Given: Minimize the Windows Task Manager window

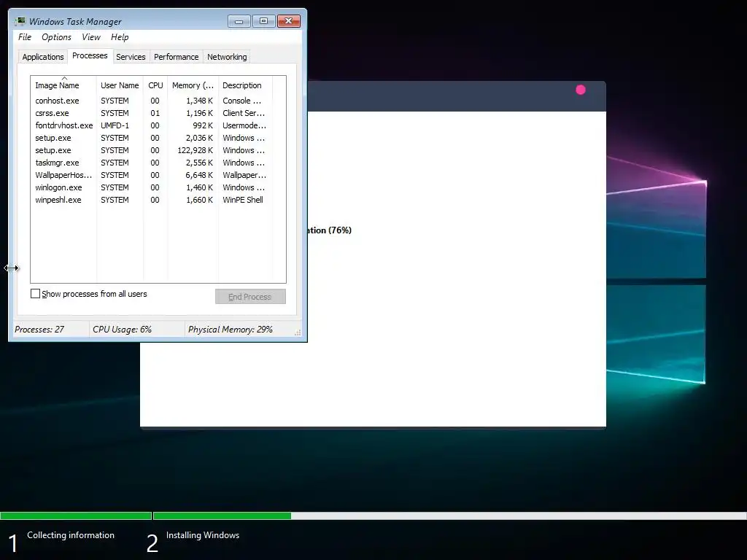Looking at the screenshot, I should click(239, 21).
